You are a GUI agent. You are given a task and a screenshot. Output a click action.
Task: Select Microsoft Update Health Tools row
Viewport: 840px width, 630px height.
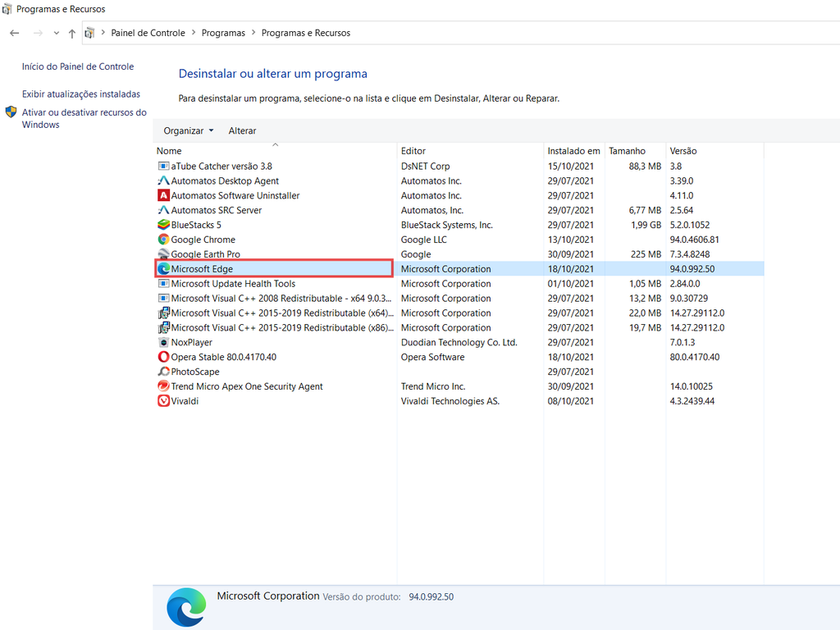459,283
